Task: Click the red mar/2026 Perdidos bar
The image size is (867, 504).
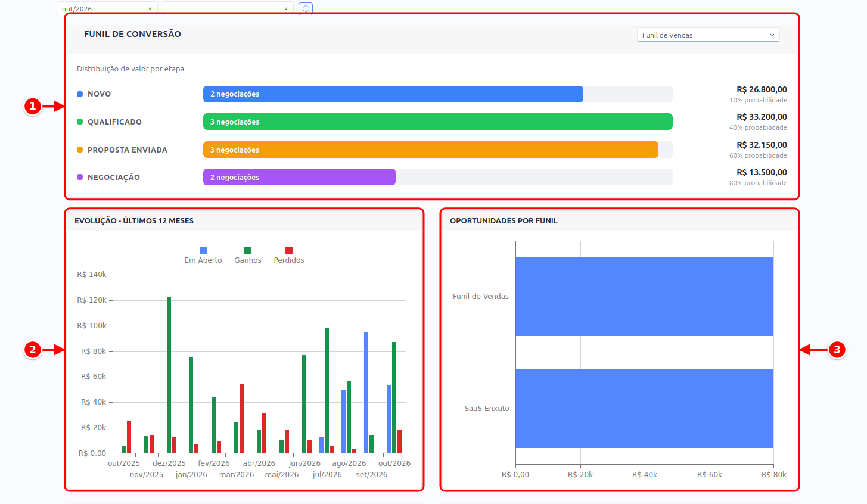Action: click(242, 418)
